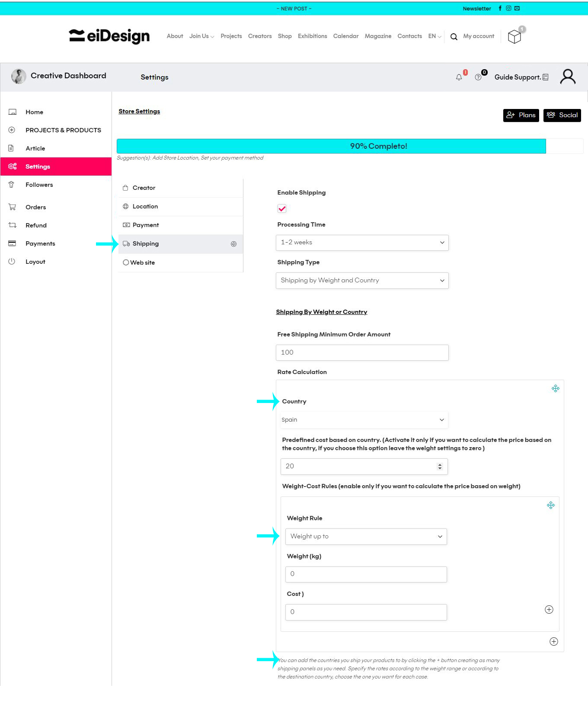Add a new weight rule with plus icon
Image resolution: width=588 pixels, height=704 pixels.
pos(549,610)
